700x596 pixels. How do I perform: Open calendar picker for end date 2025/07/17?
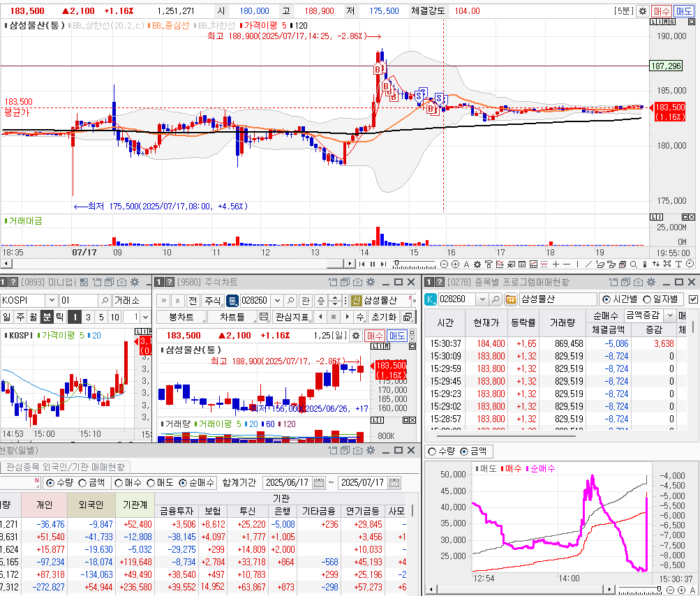pyautogui.click(x=394, y=483)
